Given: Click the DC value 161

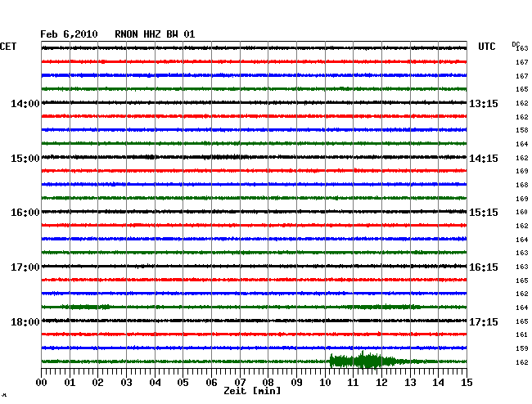Looking at the screenshot, I should [x=522, y=334].
